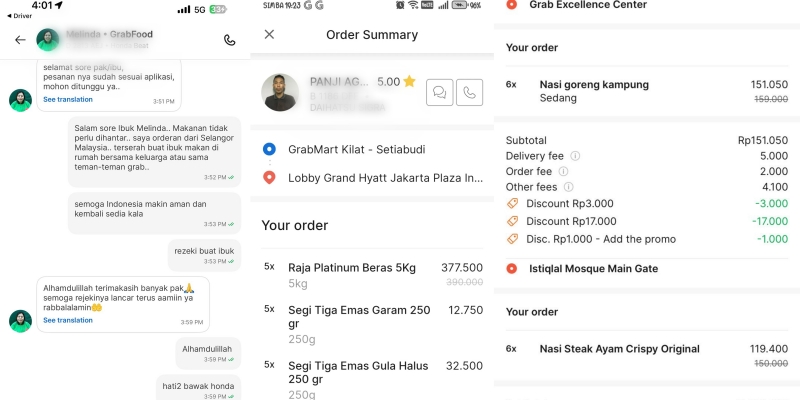Tap the Segi Tiga Emas Gula Halus item
The width and height of the screenshot is (800, 400).
click(x=372, y=380)
